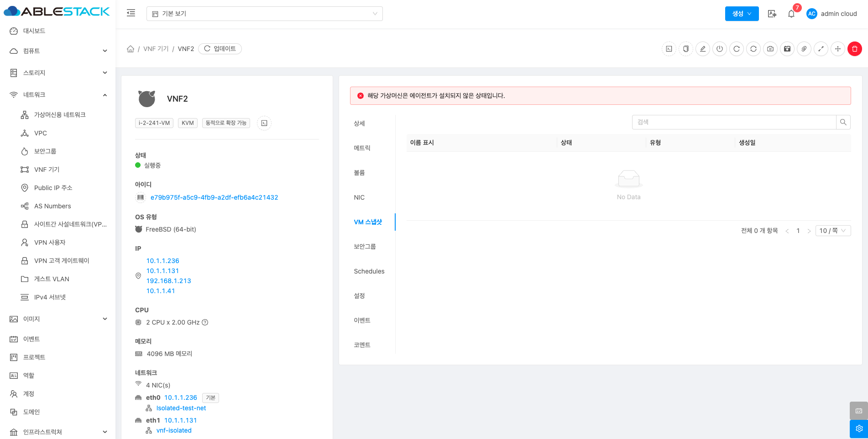Take VM snapshot with camera icon
The height and width of the screenshot is (439, 868).
pos(770,49)
